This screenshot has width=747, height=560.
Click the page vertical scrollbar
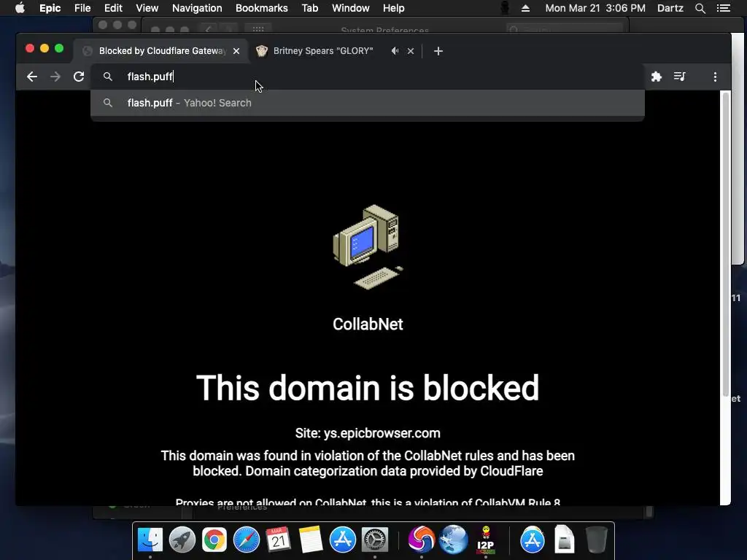click(x=726, y=243)
